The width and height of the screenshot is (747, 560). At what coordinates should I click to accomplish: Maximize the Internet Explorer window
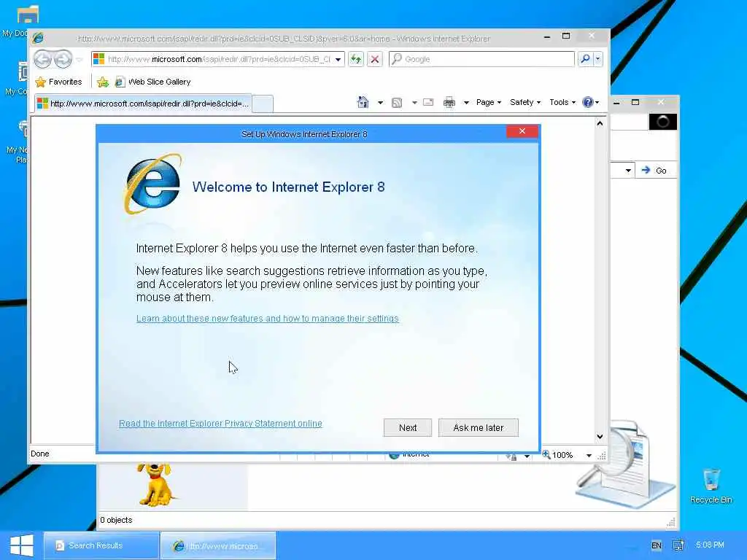(566, 36)
